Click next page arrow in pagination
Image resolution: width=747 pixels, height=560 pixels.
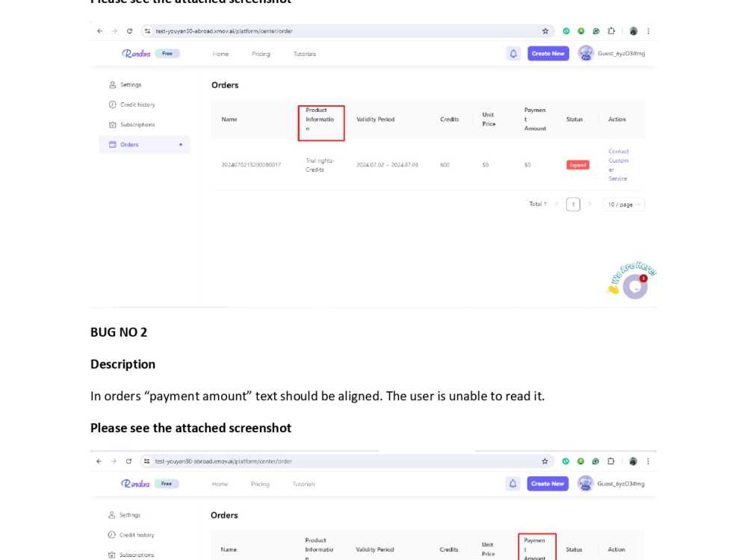click(589, 205)
